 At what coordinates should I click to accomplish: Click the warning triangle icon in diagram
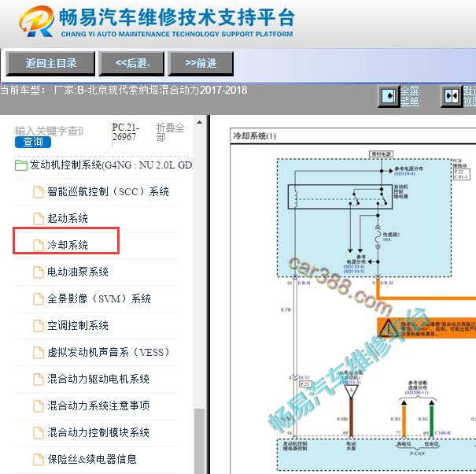point(388,328)
